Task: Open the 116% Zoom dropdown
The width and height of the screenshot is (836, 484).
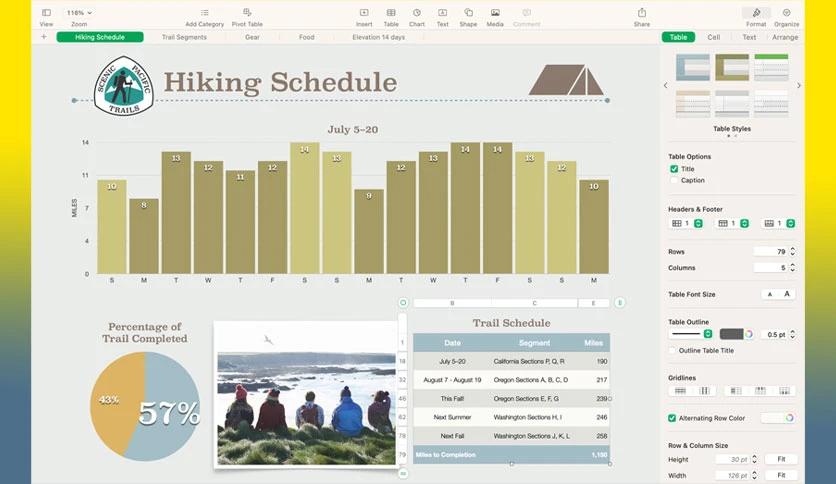Action: [79, 12]
